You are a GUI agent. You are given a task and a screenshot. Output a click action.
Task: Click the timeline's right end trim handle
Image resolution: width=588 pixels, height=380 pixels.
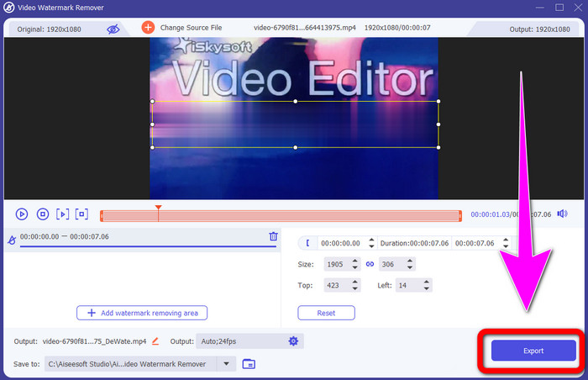pyautogui.click(x=460, y=216)
